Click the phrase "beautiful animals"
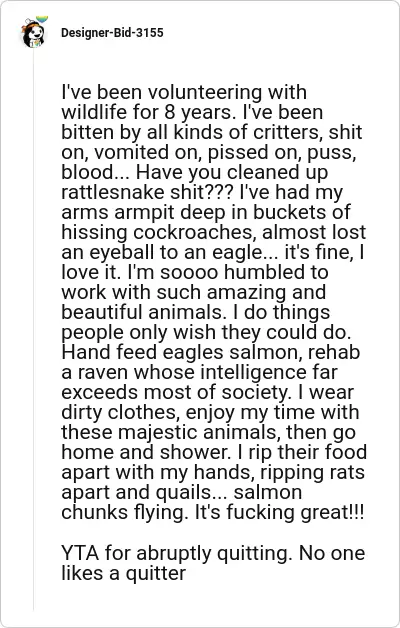 point(141,312)
